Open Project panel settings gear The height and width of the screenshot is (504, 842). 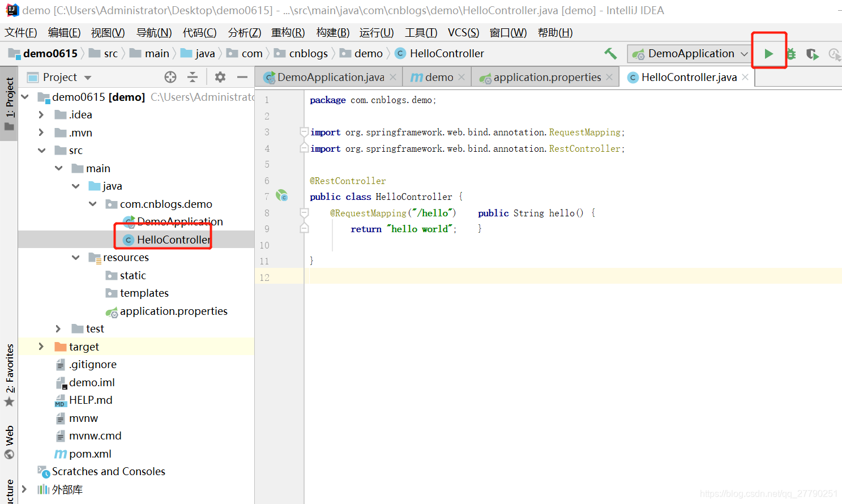[x=220, y=77]
